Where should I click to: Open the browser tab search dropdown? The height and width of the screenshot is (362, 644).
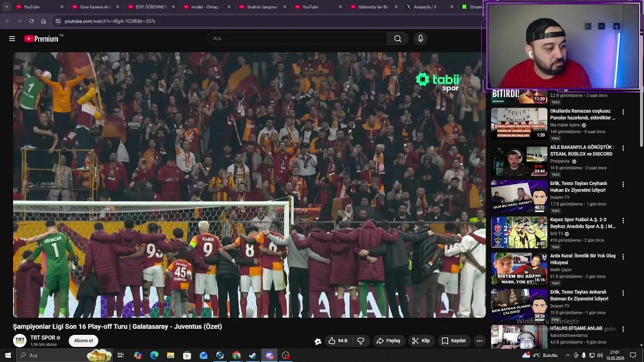point(7,7)
